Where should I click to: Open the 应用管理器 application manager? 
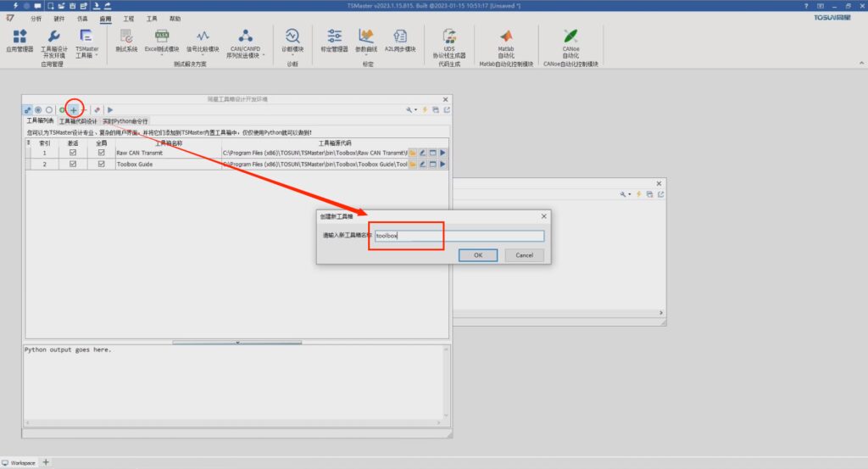[x=19, y=41]
